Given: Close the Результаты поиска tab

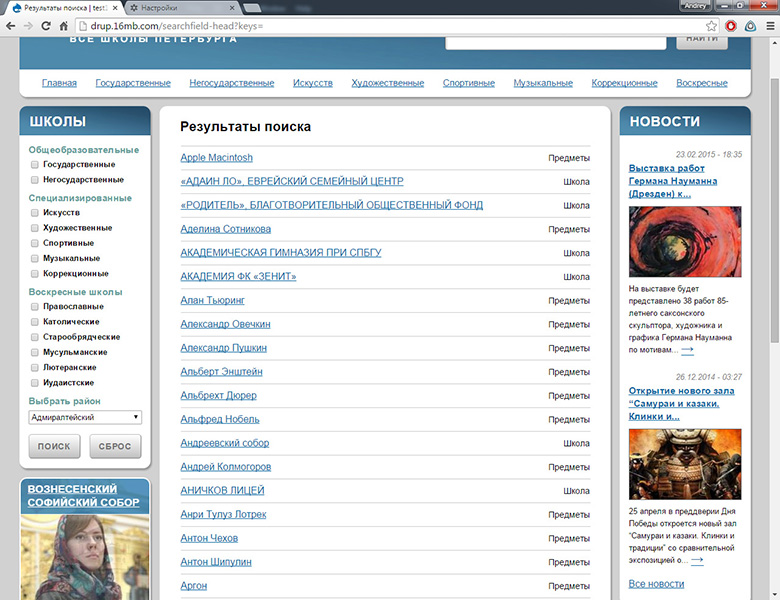Looking at the screenshot, I should coord(115,8).
